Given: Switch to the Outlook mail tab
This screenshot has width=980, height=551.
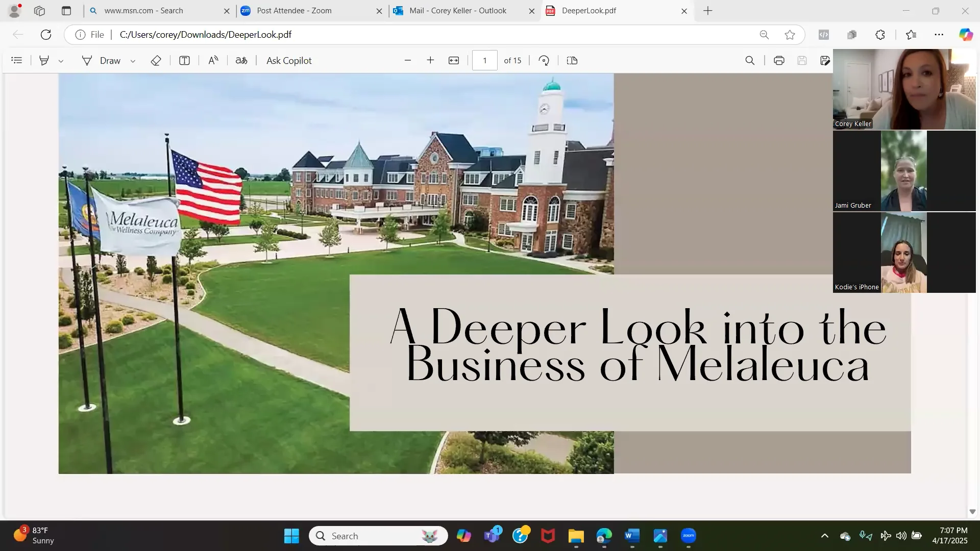Looking at the screenshot, I should (458, 10).
